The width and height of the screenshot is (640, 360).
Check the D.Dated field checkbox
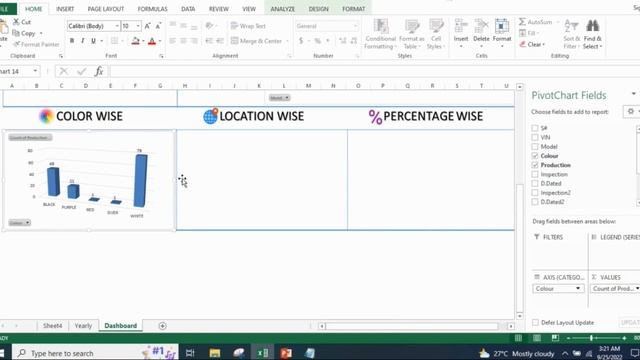535,184
